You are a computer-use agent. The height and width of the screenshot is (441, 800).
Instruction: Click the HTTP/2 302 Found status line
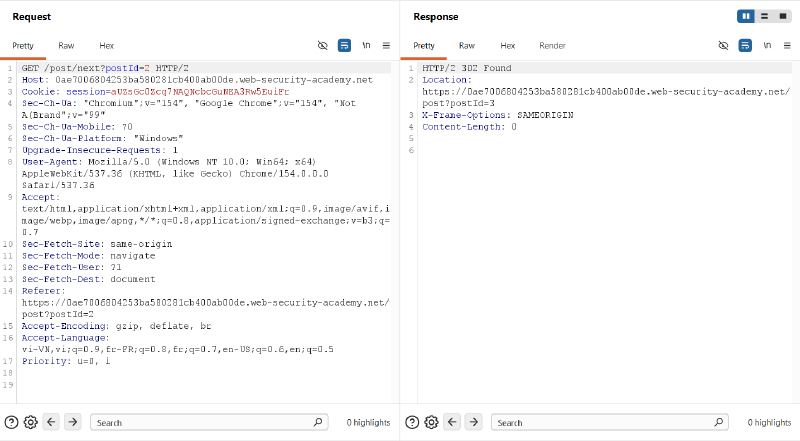click(467, 68)
